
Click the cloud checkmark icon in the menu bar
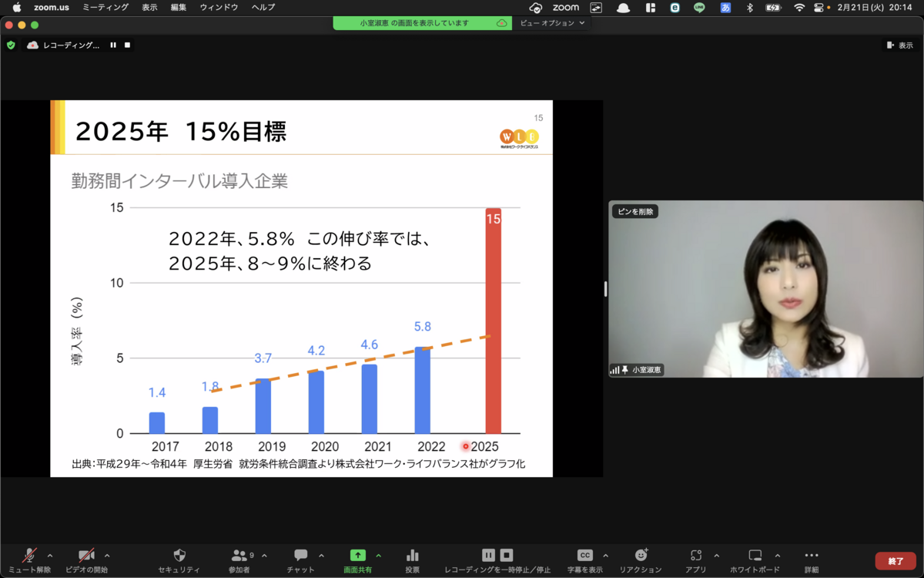point(537,7)
